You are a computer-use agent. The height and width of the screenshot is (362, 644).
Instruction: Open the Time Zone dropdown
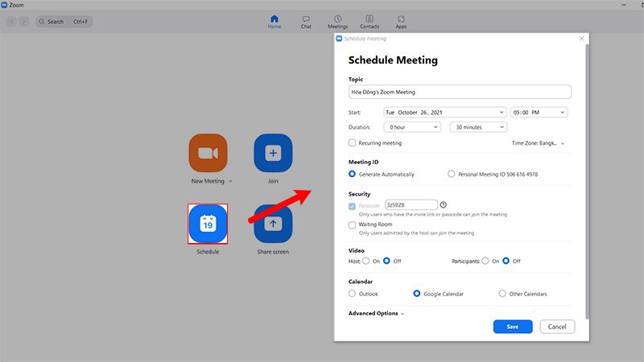click(538, 143)
